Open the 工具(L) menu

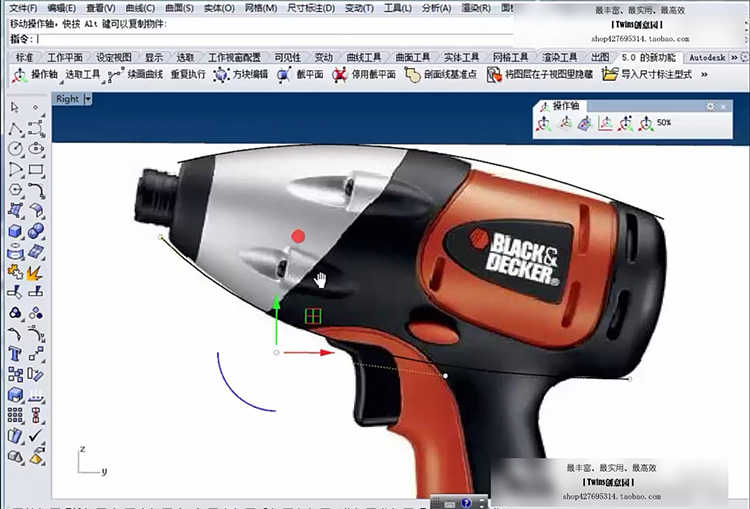pyautogui.click(x=397, y=8)
